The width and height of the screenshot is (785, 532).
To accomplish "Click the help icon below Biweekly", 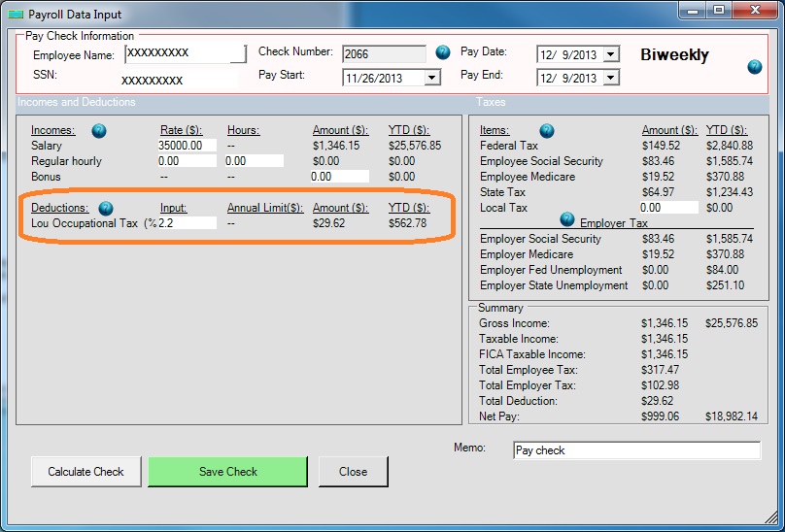I will pyautogui.click(x=755, y=67).
